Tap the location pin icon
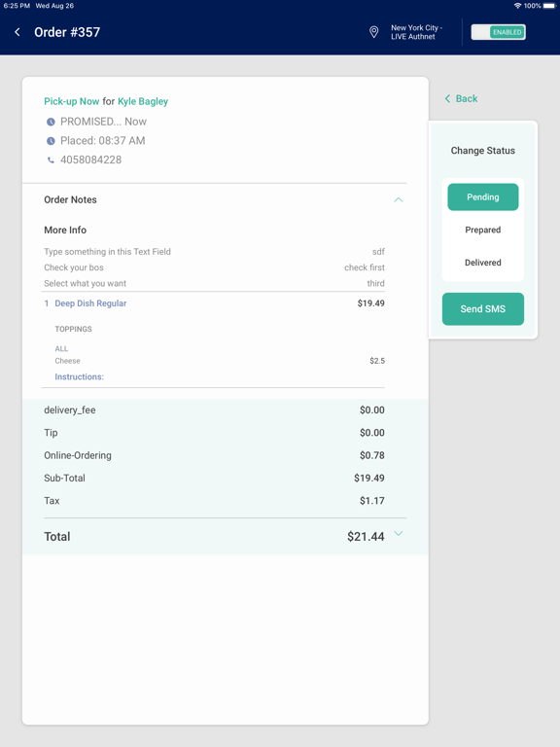The width and height of the screenshot is (560, 747). 373,32
